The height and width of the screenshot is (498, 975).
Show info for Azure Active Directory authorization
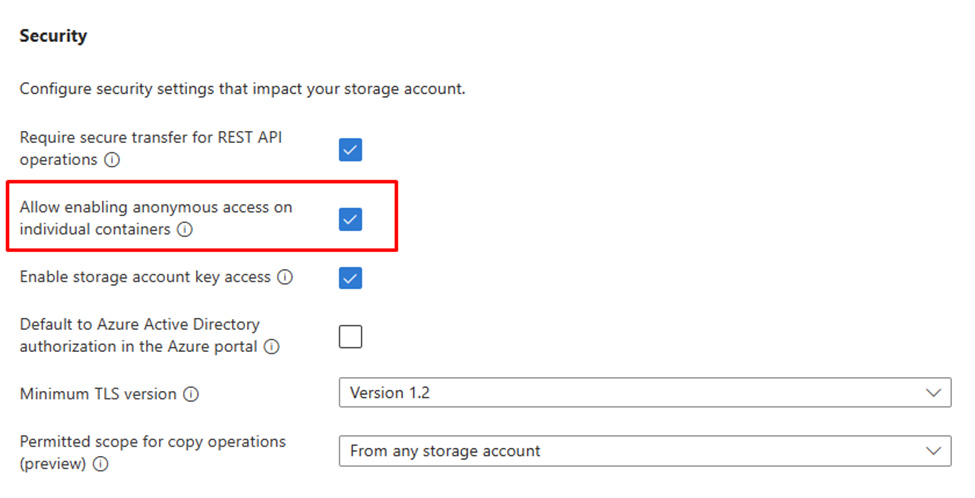coord(271,347)
